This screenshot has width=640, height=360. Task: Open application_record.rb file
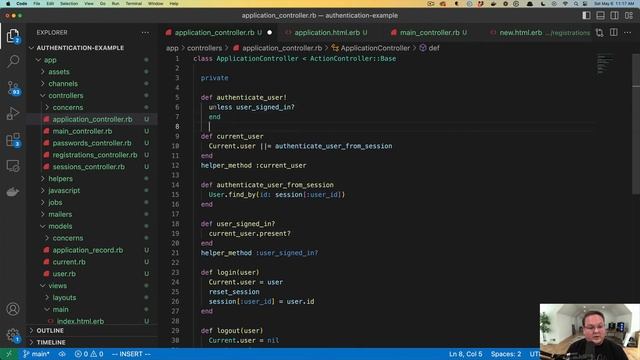point(88,250)
